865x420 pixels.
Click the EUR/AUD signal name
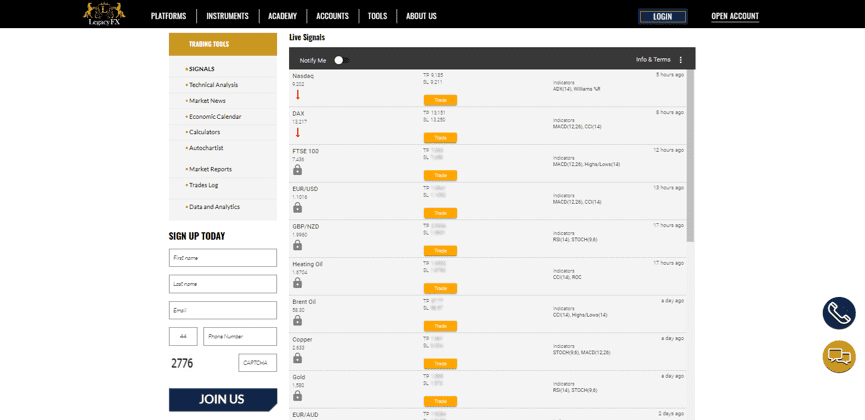pyautogui.click(x=305, y=415)
